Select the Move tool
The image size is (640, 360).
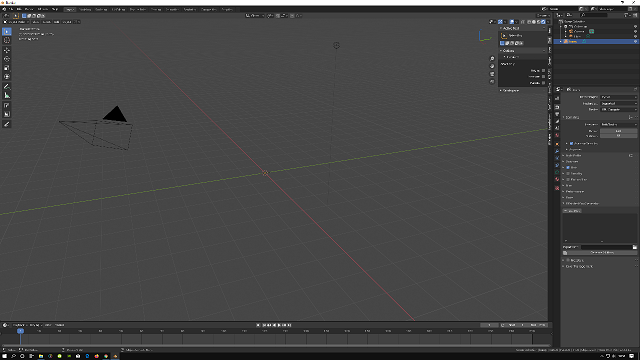click(7, 50)
